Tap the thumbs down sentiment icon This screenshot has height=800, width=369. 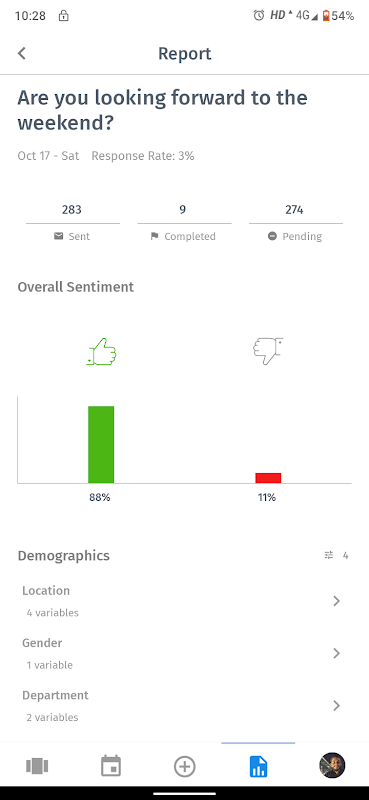(x=267, y=351)
